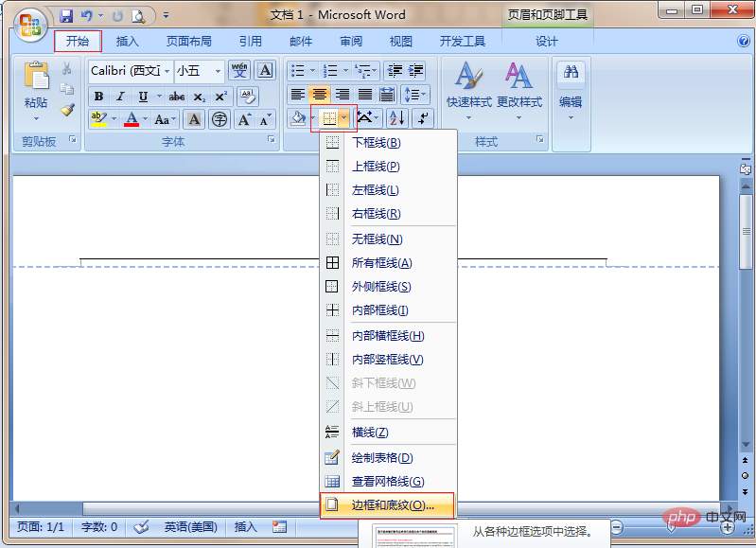Click the Help question mark icon
Image resolution: width=756 pixels, height=548 pixels.
click(x=744, y=42)
